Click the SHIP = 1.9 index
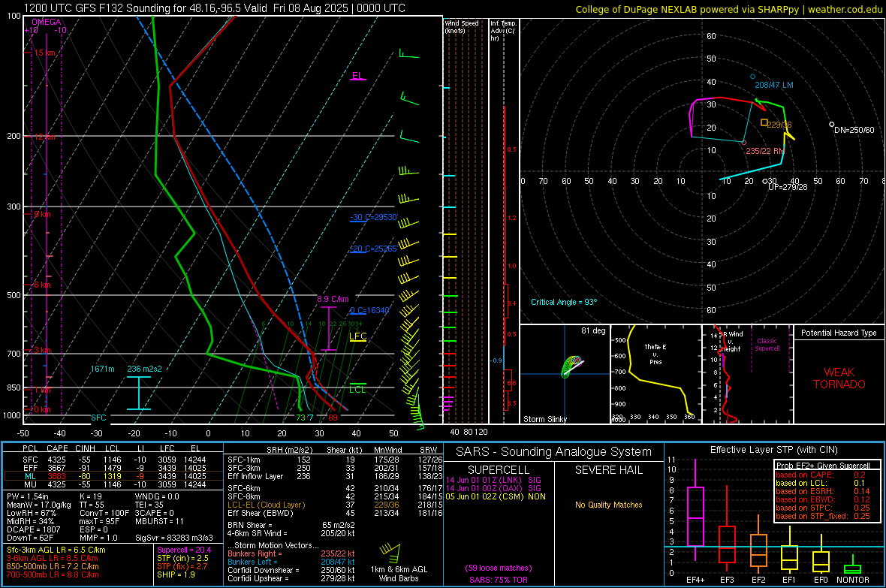The width and height of the screenshot is (886, 588). [176, 574]
